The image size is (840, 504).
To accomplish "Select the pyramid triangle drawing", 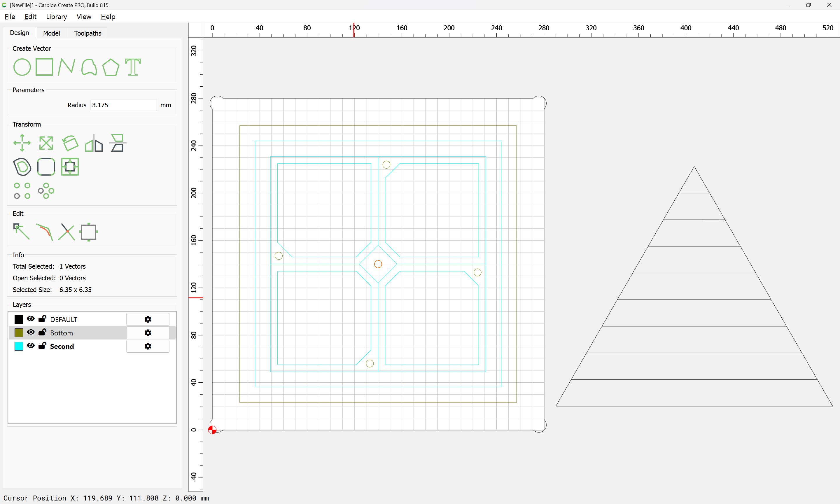I will point(694,286).
